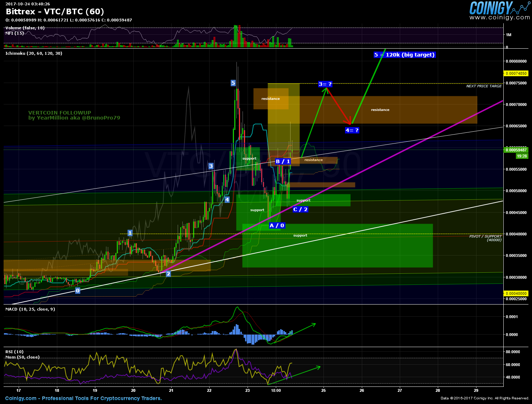Click the 1M volume axis label

(x=508, y=35)
